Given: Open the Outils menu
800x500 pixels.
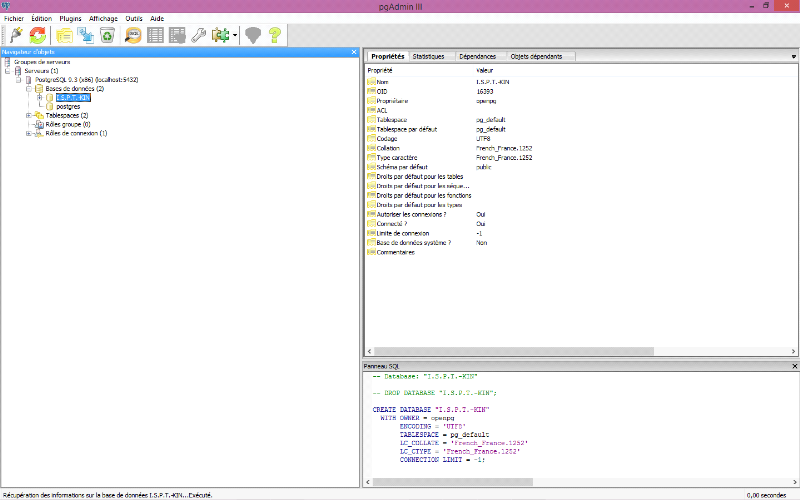Looking at the screenshot, I should point(133,18).
